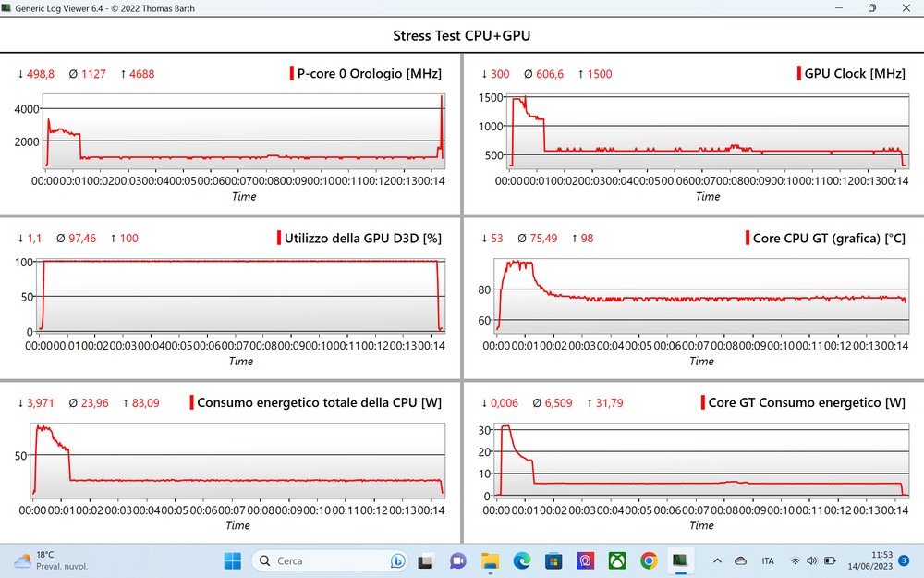
Task: Click the Bing icon in search box
Action: [x=398, y=560]
